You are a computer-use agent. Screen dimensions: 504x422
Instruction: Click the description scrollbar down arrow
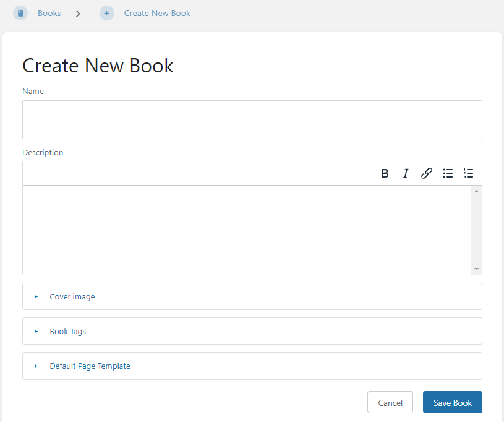476,269
